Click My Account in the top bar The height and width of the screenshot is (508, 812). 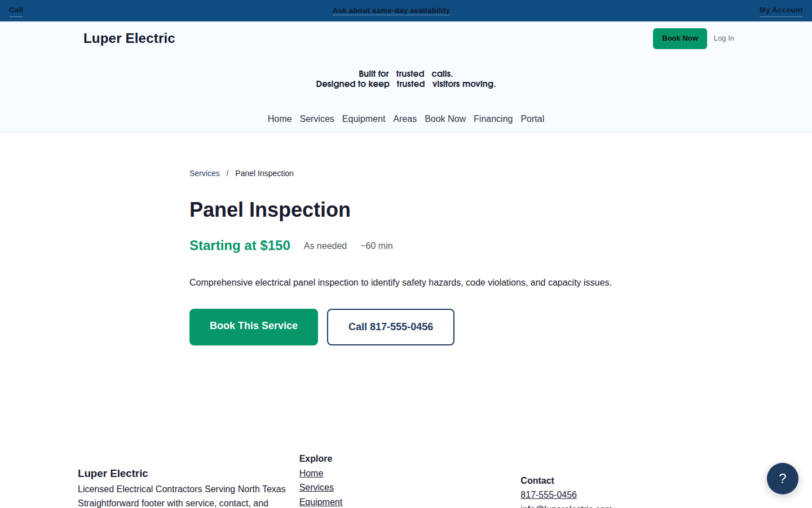pos(780,10)
